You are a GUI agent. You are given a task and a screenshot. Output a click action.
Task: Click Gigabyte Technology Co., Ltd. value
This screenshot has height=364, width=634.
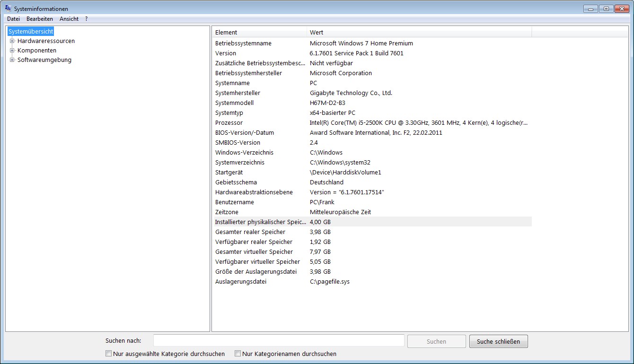[x=351, y=93]
